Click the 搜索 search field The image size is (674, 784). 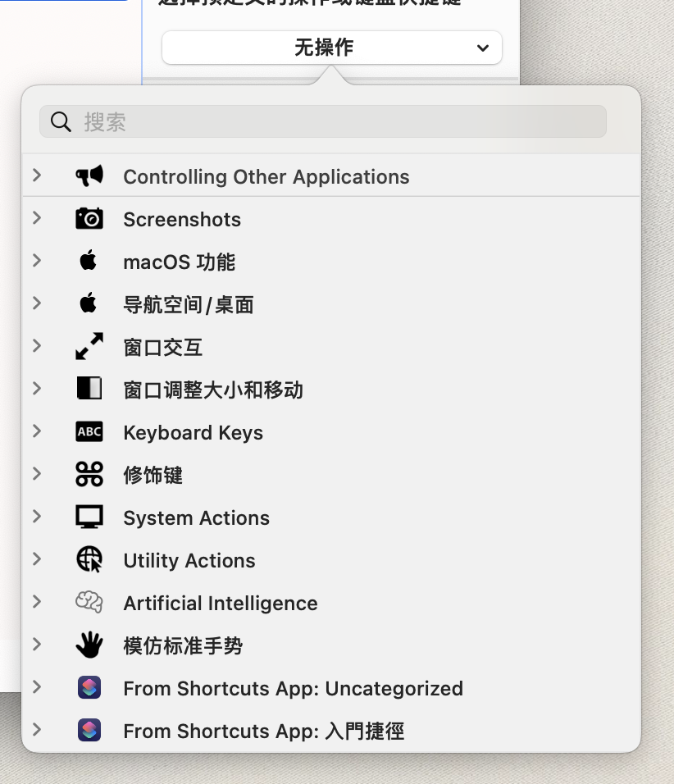tap(323, 121)
